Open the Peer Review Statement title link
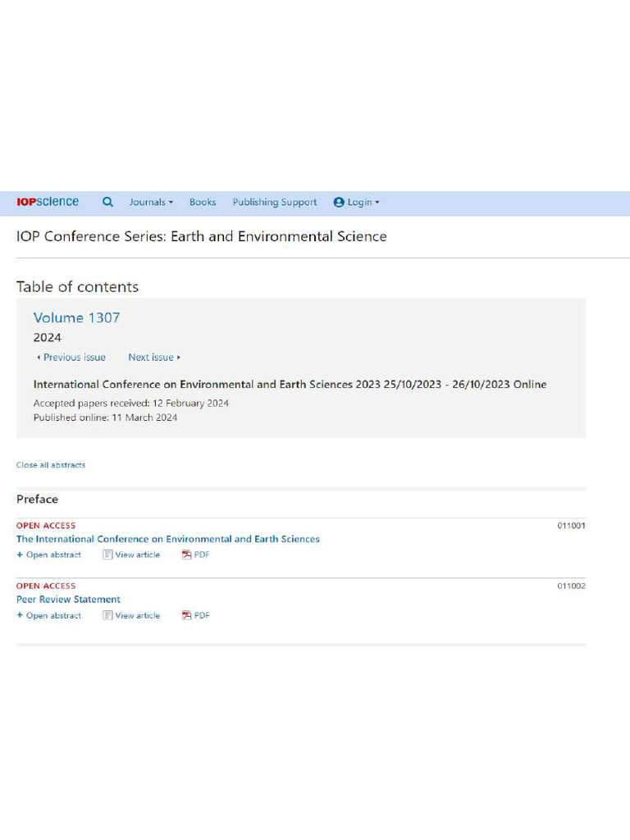Screen dimensions: 630x840 [x=68, y=600]
